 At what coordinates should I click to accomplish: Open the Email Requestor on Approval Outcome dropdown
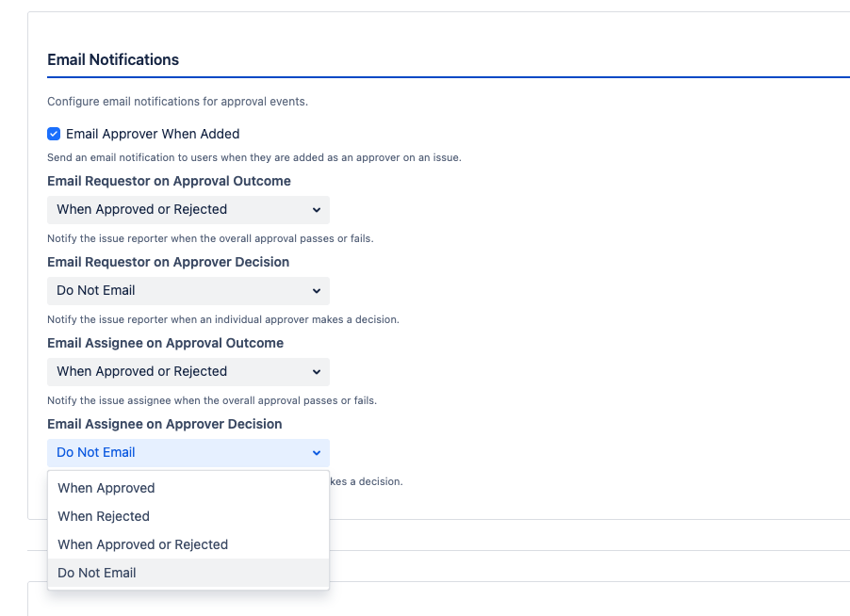(x=188, y=209)
